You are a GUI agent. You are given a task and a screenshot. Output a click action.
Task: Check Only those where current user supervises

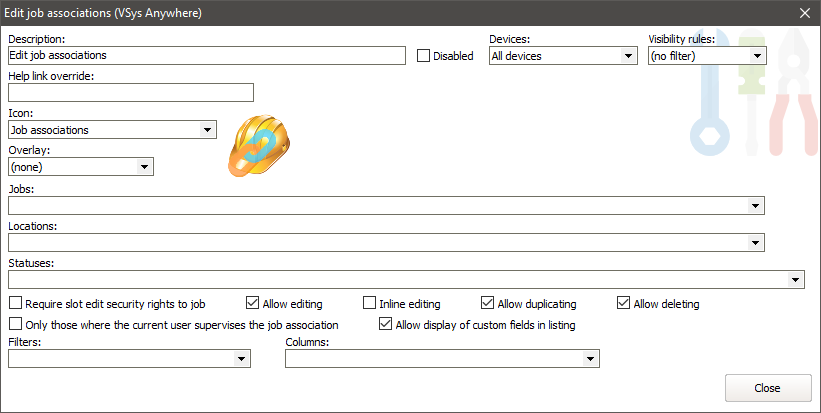pos(15,324)
